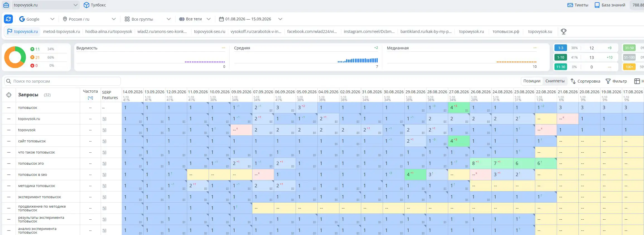Select the topovysok.ru domain tab
The height and width of the screenshot is (235, 644).
(23, 32)
